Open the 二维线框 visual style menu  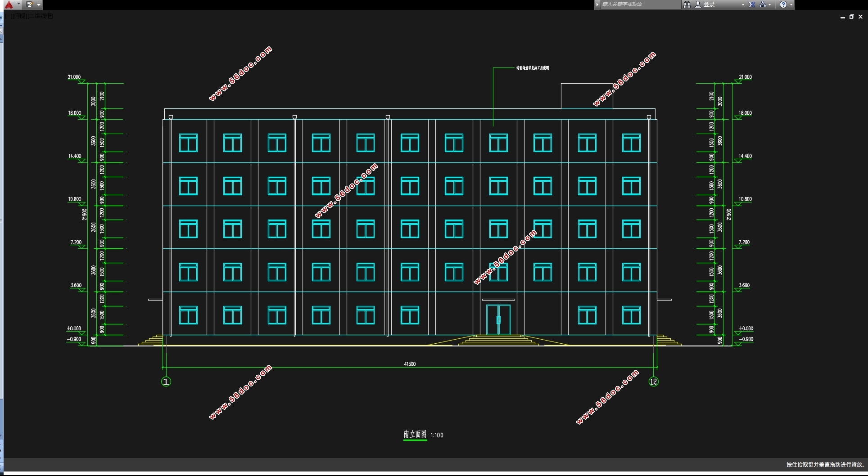pyautogui.click(x=41, y=16)
